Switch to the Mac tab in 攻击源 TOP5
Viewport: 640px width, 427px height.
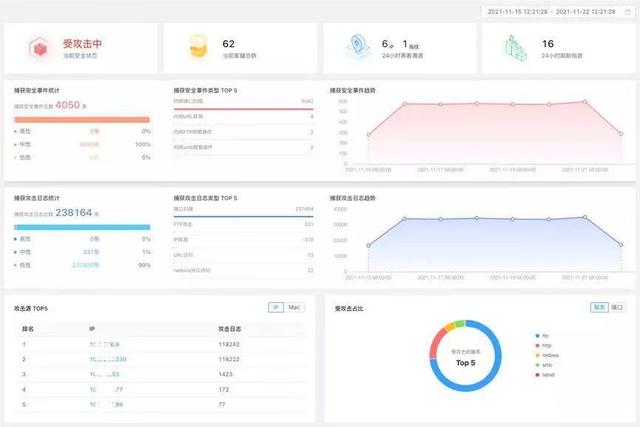pos(296,307)
